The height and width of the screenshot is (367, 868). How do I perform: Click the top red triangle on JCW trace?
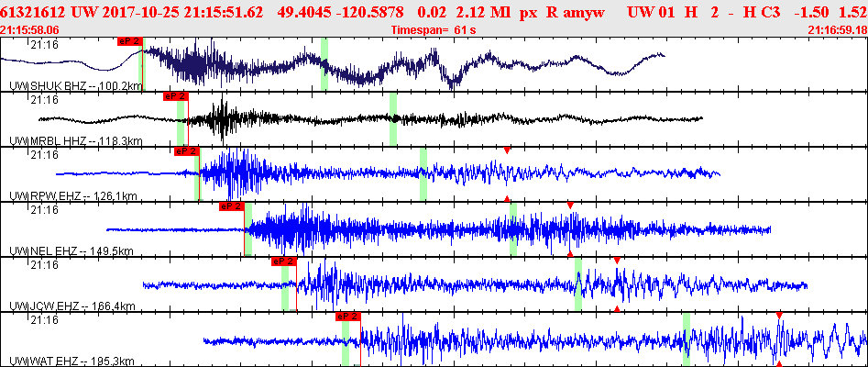pos(617,261)
